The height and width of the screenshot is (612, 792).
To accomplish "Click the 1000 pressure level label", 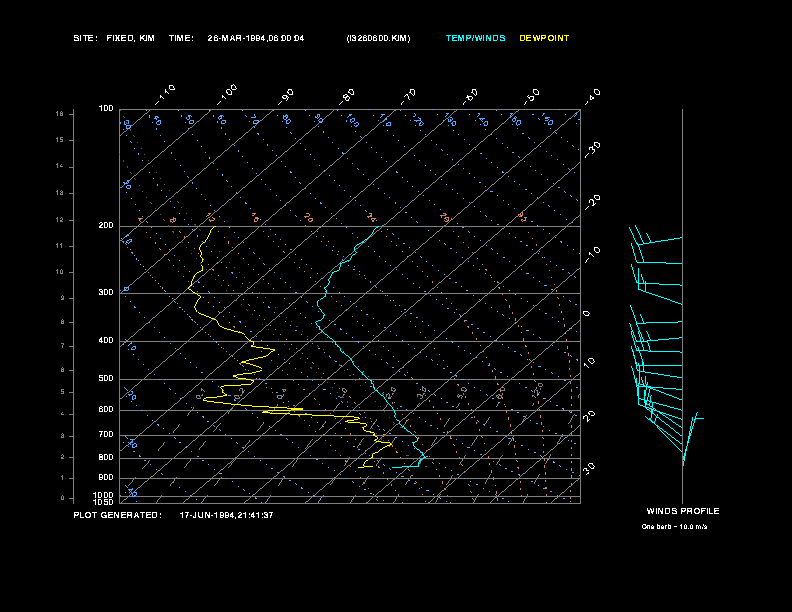I will [104, 495].
